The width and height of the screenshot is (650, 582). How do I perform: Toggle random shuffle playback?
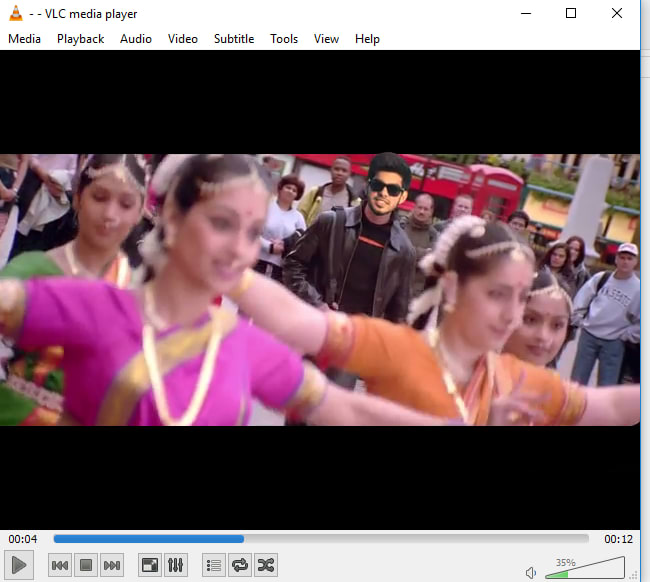tap(266, 565)
